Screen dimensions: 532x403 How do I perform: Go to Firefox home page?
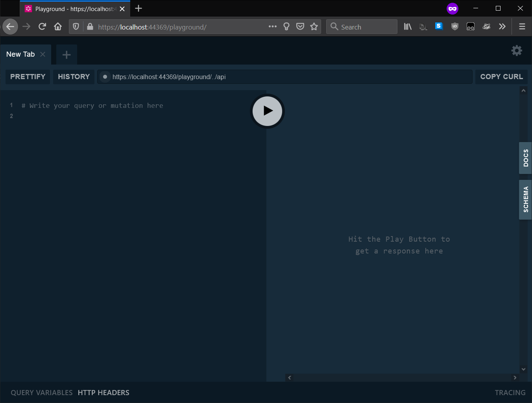pos(58,27)
